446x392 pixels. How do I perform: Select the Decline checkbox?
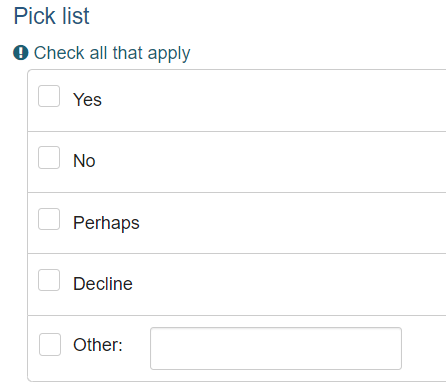[x=49, y=280]
